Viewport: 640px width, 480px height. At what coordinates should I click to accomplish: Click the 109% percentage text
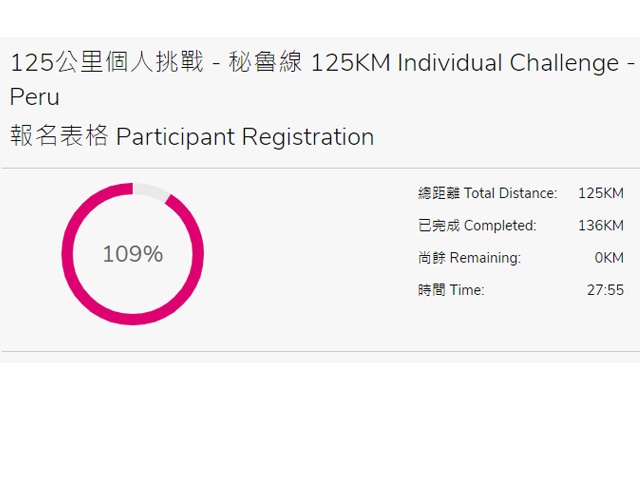(133, 254)
